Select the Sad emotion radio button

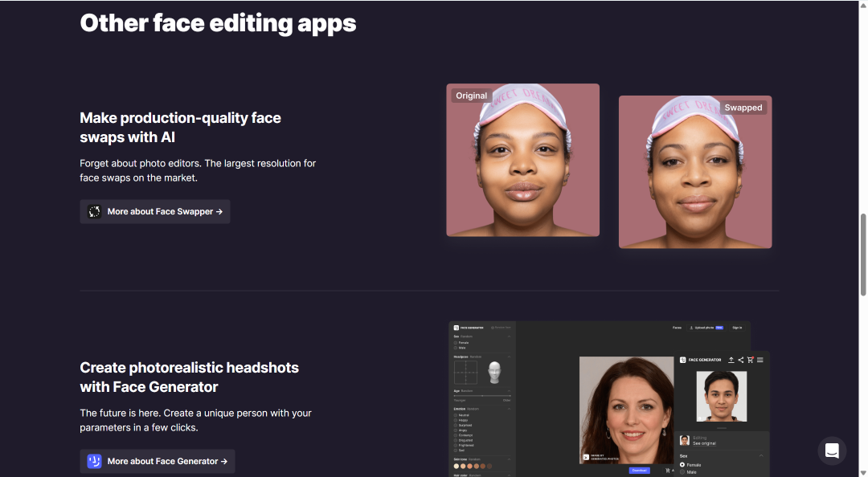coord(455,450)
